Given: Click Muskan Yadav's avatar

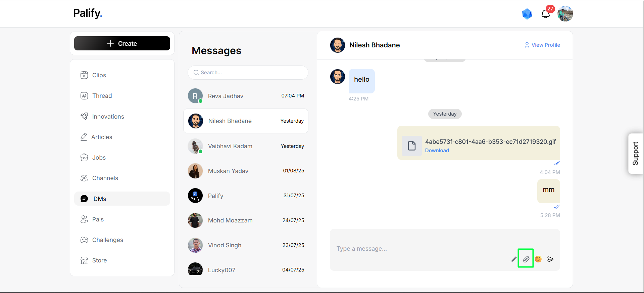Looking at the screenshot, I should (195, 171).
